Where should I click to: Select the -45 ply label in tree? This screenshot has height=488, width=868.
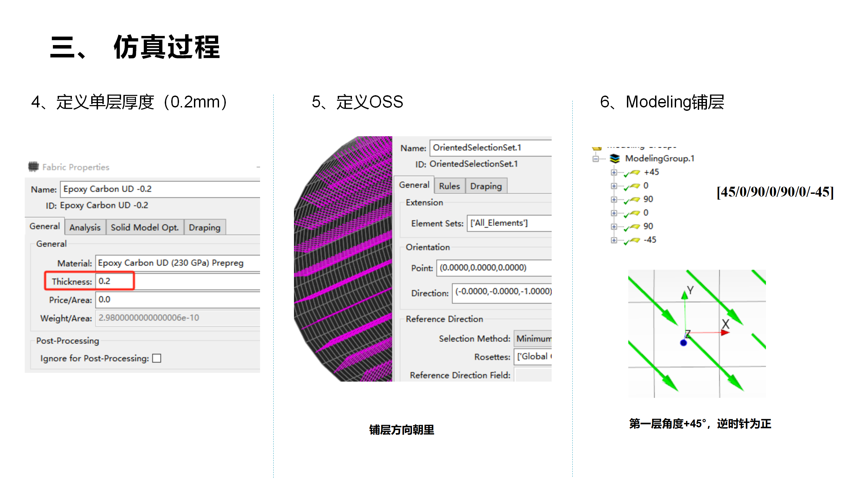pyautogui.click(x=650, y=240)
